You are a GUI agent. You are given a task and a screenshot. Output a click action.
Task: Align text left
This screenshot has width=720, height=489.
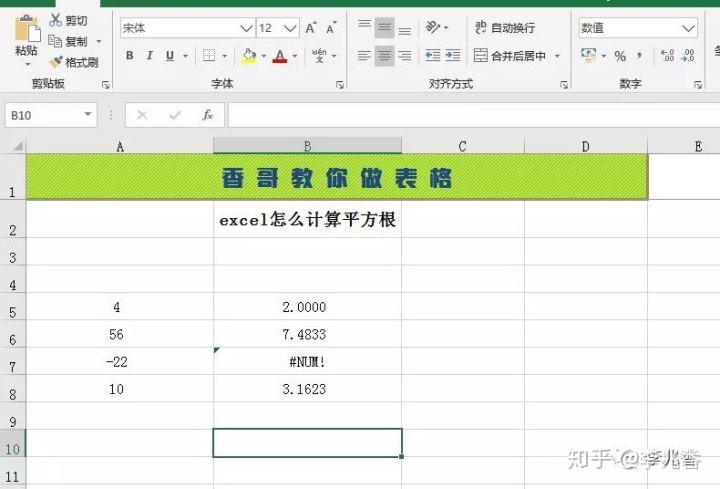tap(365, 56)
